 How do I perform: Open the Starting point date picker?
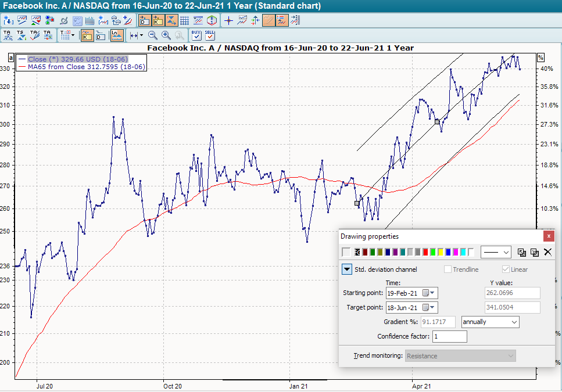tap(429, 293)
